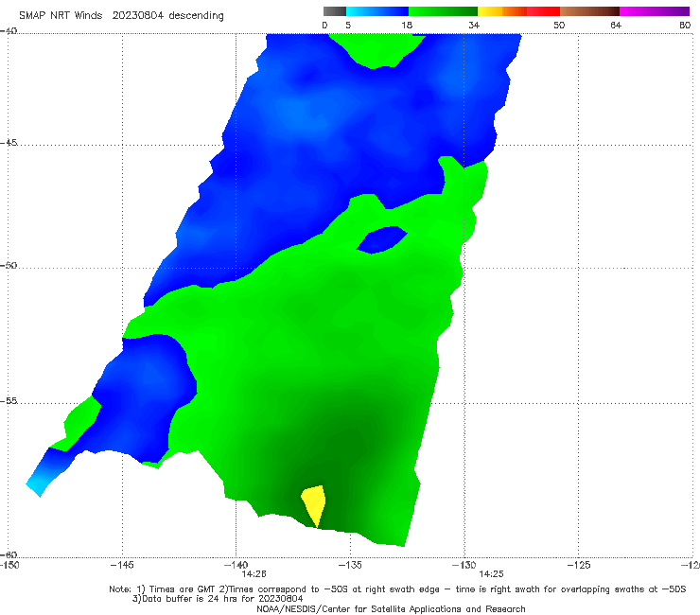Click the longitude axis label "-125"
This screenshot has height=615, width=700.
coord(579,565)
